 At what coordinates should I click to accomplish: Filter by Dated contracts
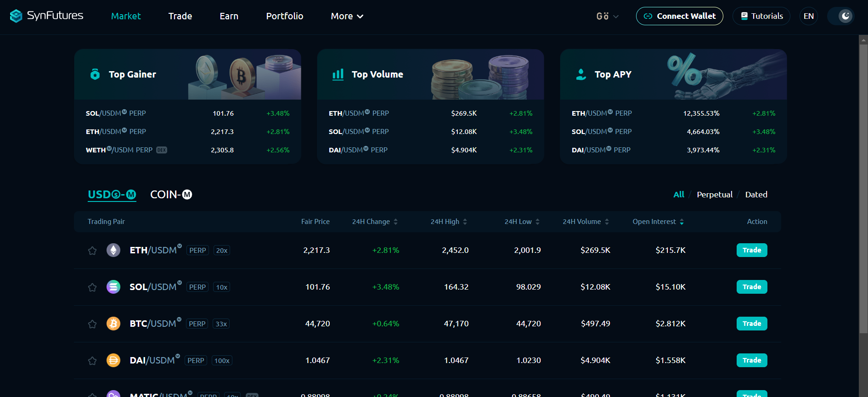[x=756, y=195]
